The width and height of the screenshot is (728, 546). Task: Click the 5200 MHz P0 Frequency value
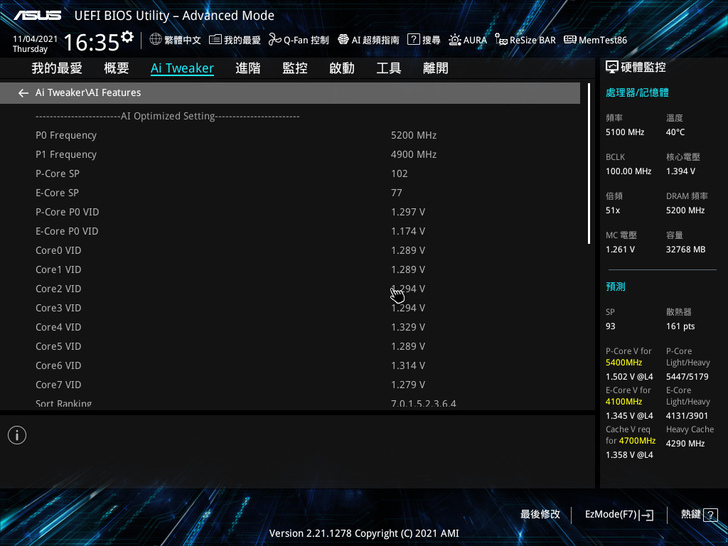pos(413,136)
